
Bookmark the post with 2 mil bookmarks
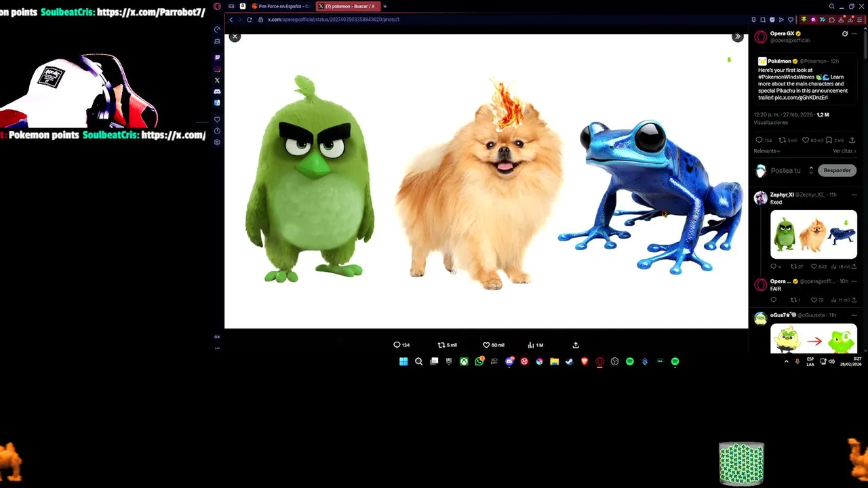(834, 140)
